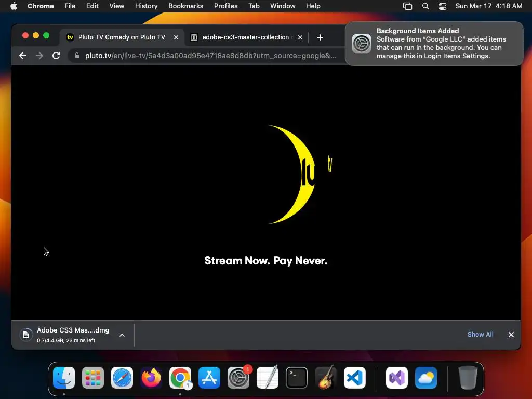Close the downloads bar
This screenshot has width=532, height=399.
511,335
